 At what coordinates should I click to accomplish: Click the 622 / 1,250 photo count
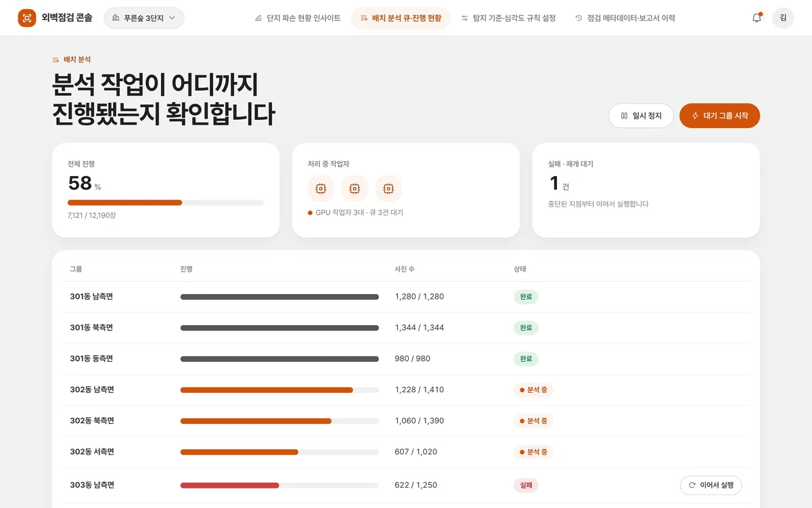[416, 486]
